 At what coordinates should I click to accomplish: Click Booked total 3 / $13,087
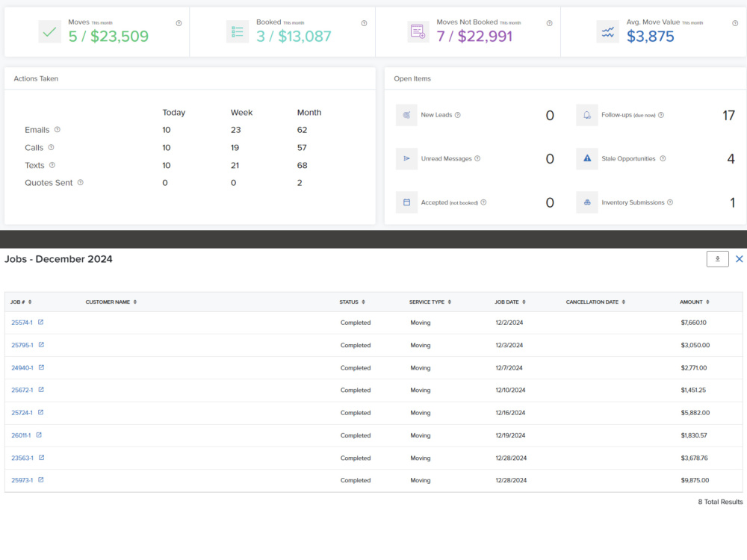tap(294, 36)
